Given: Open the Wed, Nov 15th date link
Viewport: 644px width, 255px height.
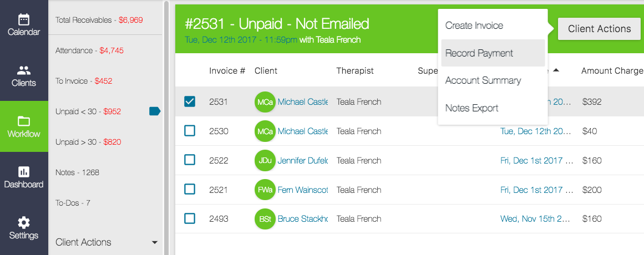Looking at the screenshot, I should click(x=535, y=219).
